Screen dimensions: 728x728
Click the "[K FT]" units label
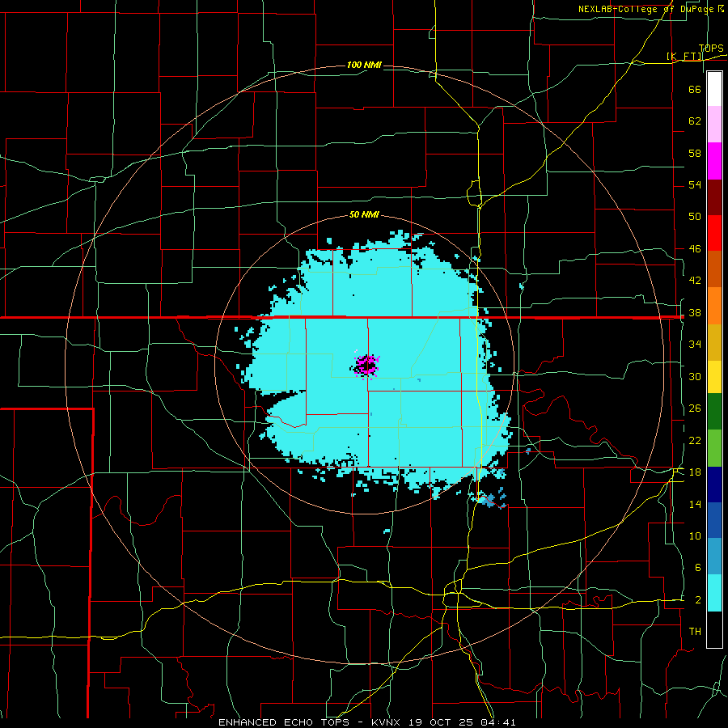pyautogui.click(x=684, y=56)
